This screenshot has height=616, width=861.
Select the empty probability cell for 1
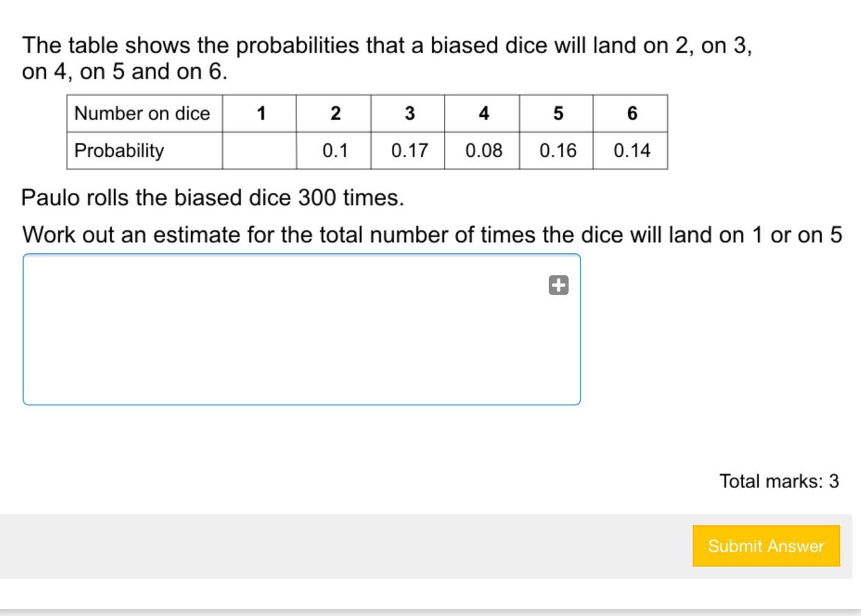(260, 151)
